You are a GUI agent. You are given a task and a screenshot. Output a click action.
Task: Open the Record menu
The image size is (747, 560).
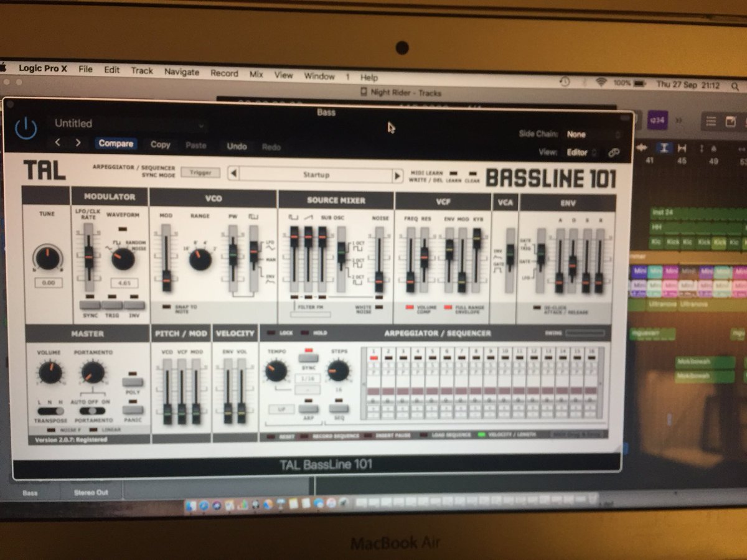point(224,73)
